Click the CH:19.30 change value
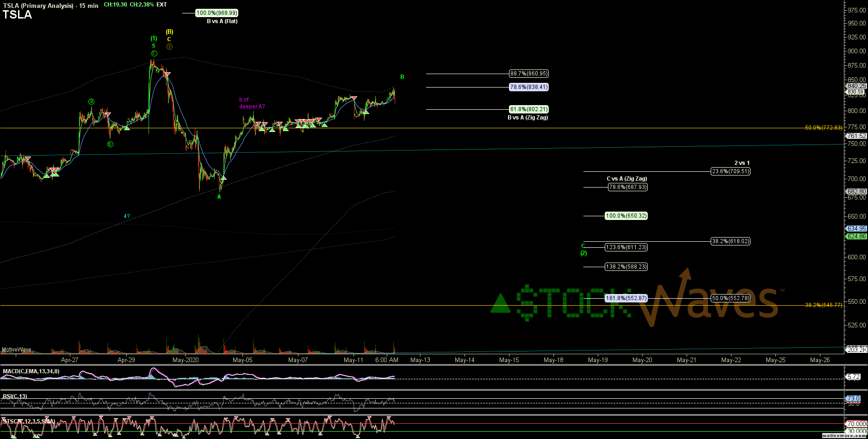 click(115, 4)
